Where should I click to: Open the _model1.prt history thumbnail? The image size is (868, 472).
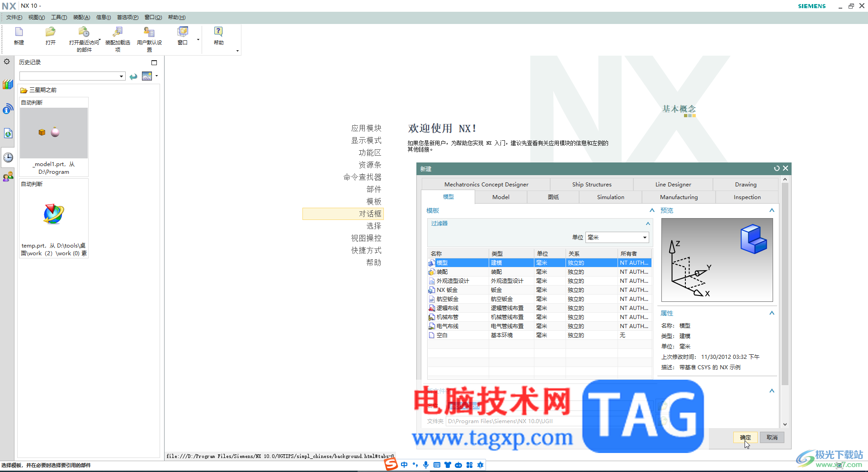(54, 133)
